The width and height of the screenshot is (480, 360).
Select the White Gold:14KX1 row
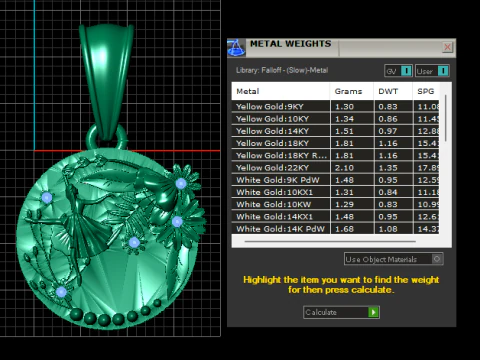click(335, 217)
